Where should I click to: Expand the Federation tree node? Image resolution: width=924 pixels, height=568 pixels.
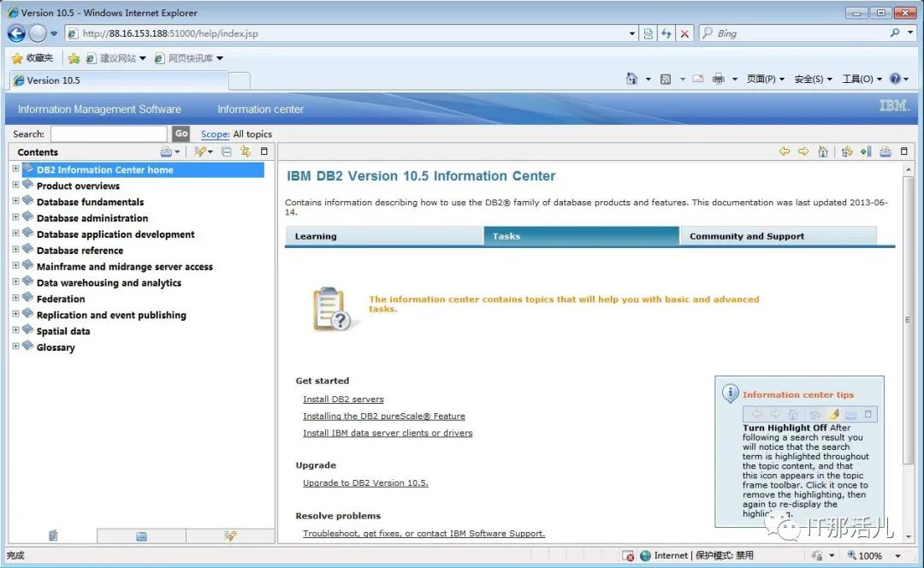tap(16, 298)
